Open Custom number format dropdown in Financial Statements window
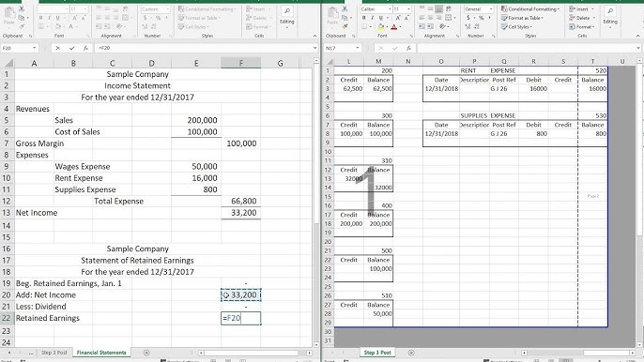This screenshot has width=644, height=362. pyautogui.click(x=168, y=9)
